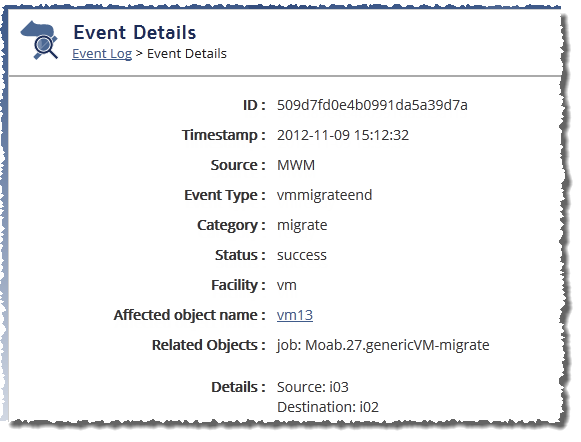Image resolution: width=581 pixels, height=442 pixels.
Task: Click the Related Objects label
Action: coord(209,345)
